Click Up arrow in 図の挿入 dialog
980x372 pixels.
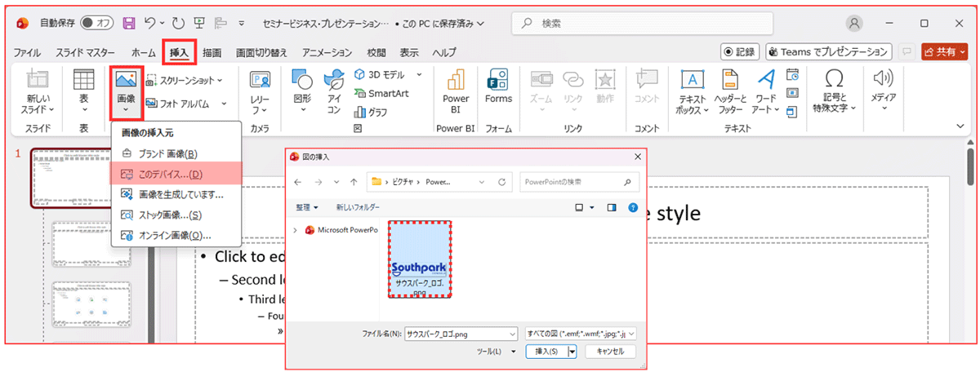coord(354,181)
